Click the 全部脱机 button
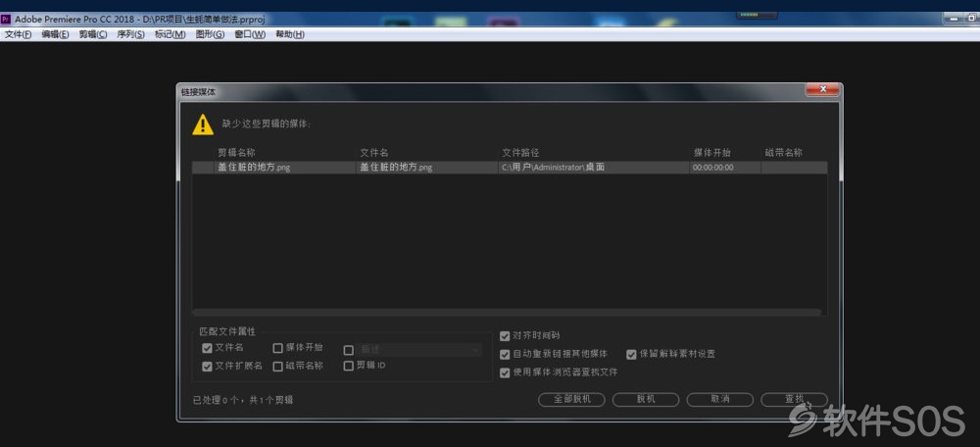The image size is (980, 447). click(x=571, y=400)
